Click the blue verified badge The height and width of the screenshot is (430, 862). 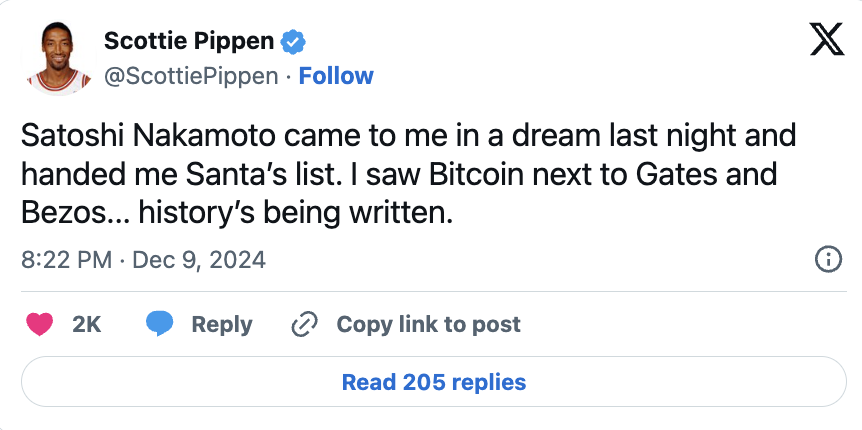pos(294,42)
